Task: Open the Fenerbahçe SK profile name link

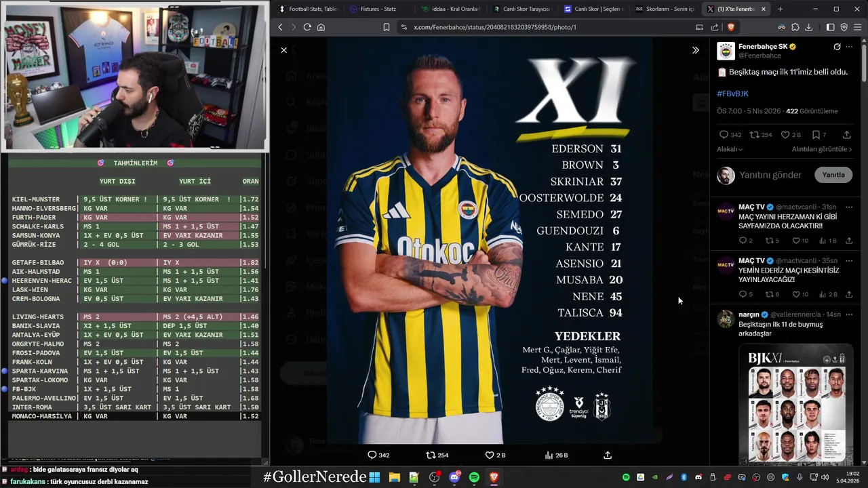Action: [763, 47]
